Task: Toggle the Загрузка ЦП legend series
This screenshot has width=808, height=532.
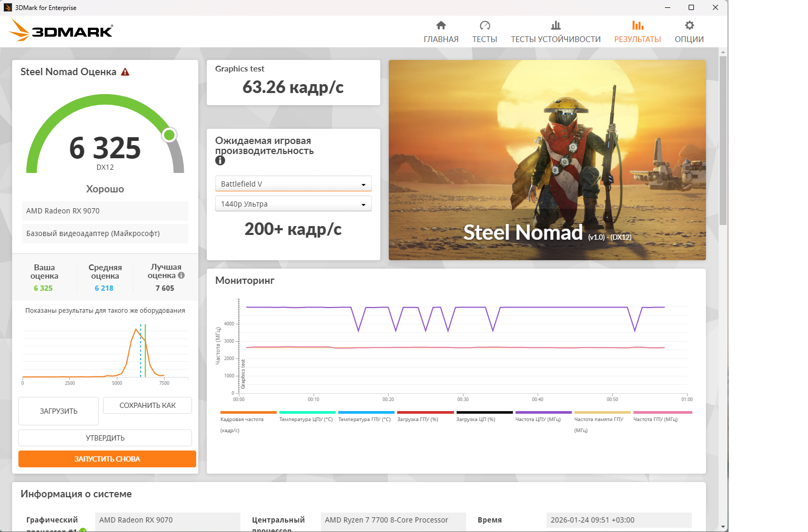Action: [x=484, y=417]
